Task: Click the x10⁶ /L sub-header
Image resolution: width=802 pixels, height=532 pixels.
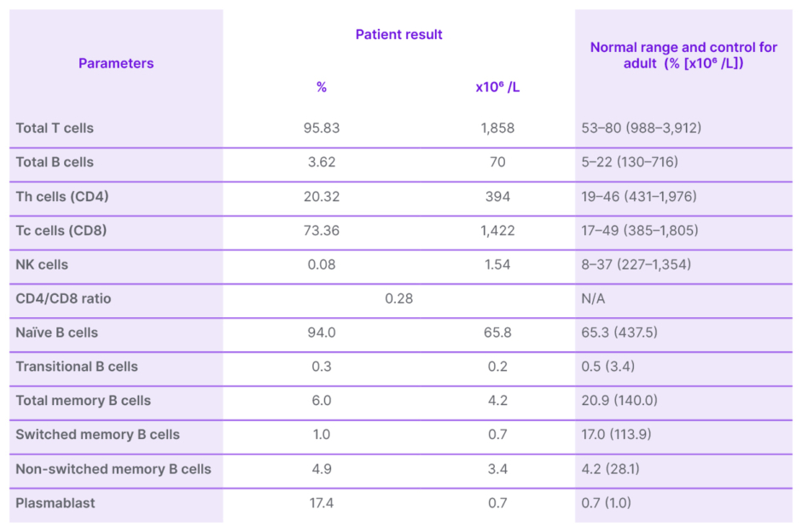Action: tap(497, 87)
